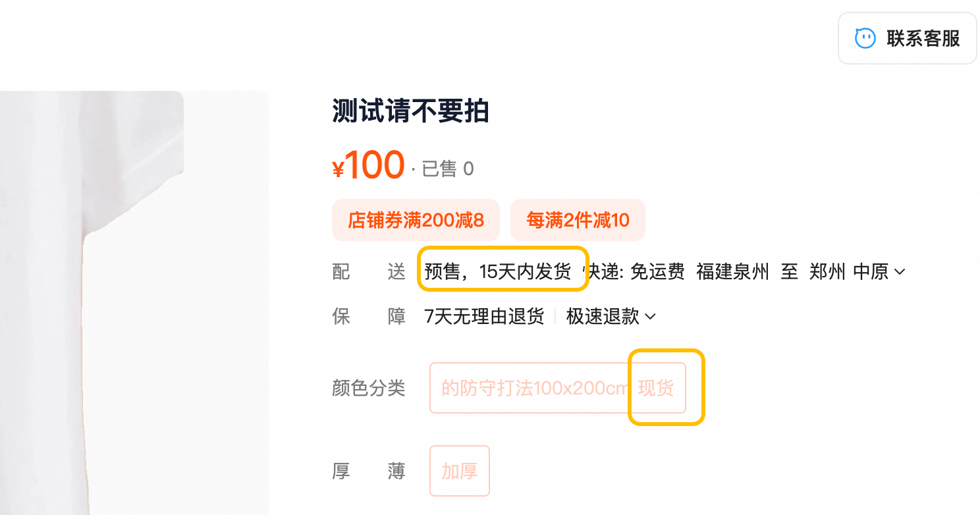The width and height of the screenshot is (980, 515).
Task: Click the 极速退款 guarantee text
Action: point(603,317)
